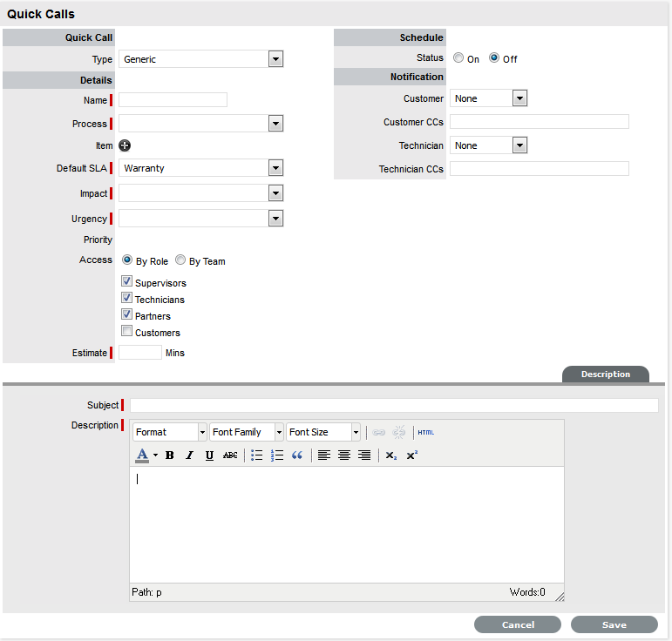Uncheck Partners access checkbox
The height and width of the screenshot is (641, 672).
pos(126,314)
